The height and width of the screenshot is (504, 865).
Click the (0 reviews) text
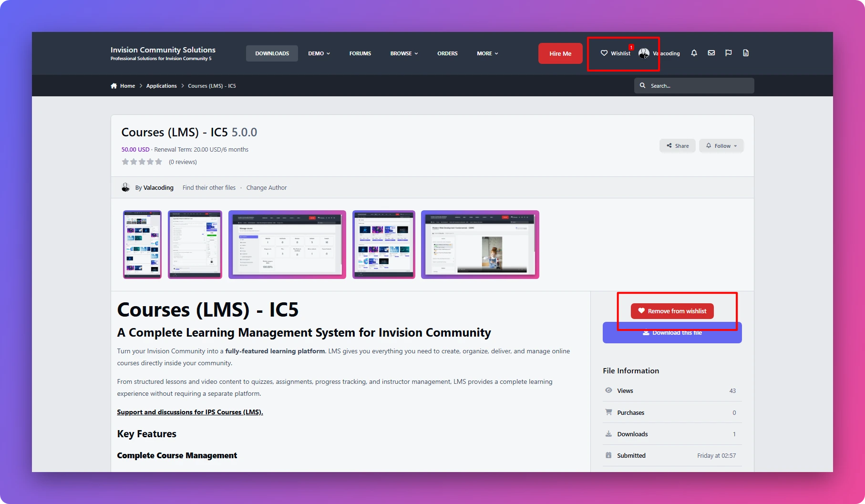[183, 162]
